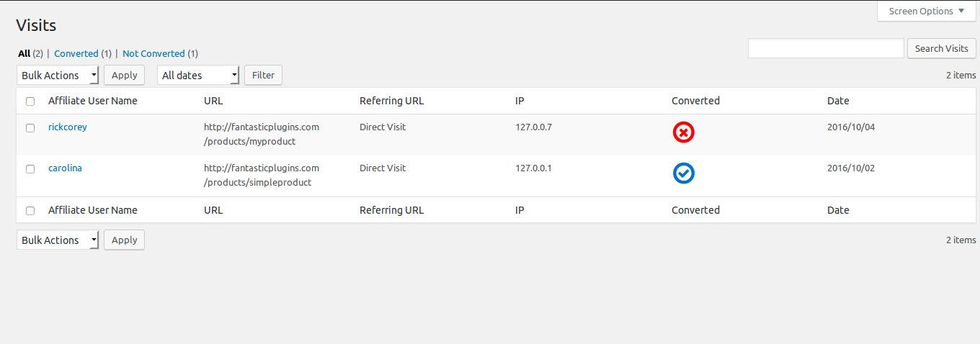Tick the checkbox for rickcorey row
The height and width of the screenshot is (344, 980).
click(x=30, y=128)
